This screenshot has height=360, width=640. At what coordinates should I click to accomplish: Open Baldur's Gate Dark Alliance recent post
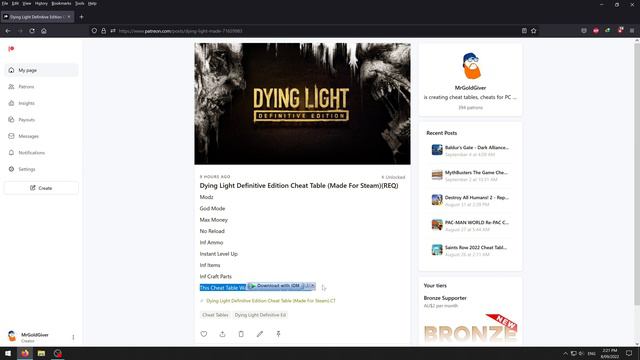470,151
